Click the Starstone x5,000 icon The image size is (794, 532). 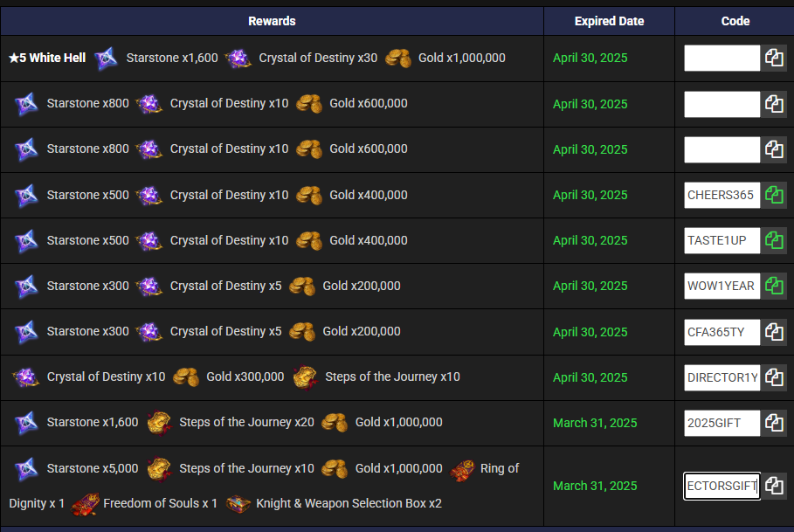point(26,469)
